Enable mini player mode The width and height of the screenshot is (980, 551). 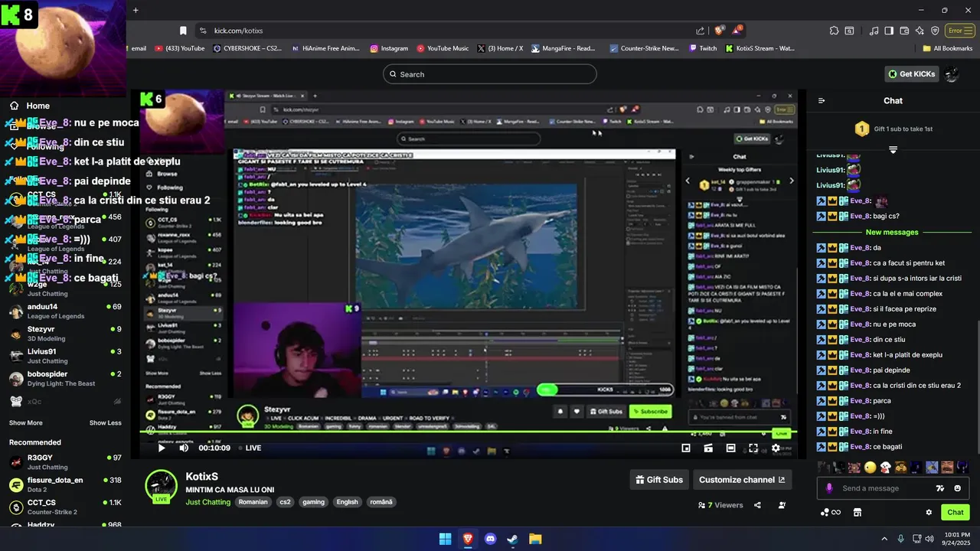(686, 448)
